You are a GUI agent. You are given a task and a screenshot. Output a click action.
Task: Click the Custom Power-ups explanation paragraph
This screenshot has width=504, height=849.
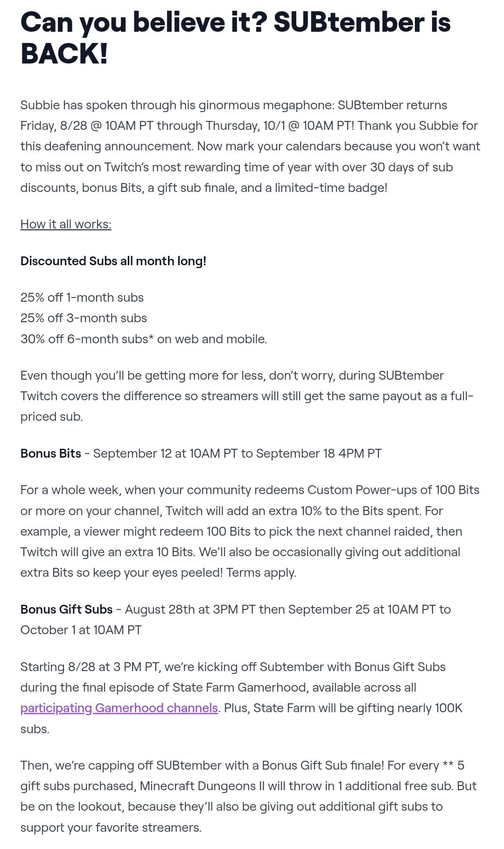point(250,531)
